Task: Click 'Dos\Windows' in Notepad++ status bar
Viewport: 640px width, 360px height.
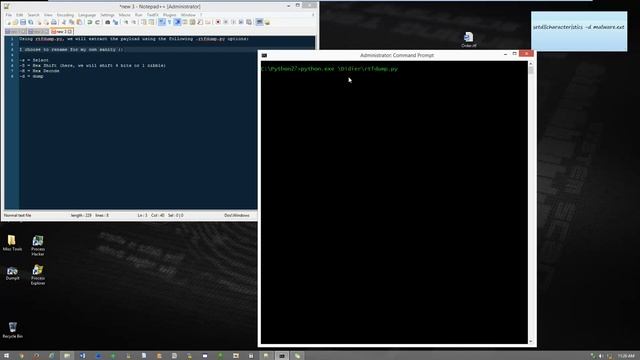Action: tap(237, 215)
